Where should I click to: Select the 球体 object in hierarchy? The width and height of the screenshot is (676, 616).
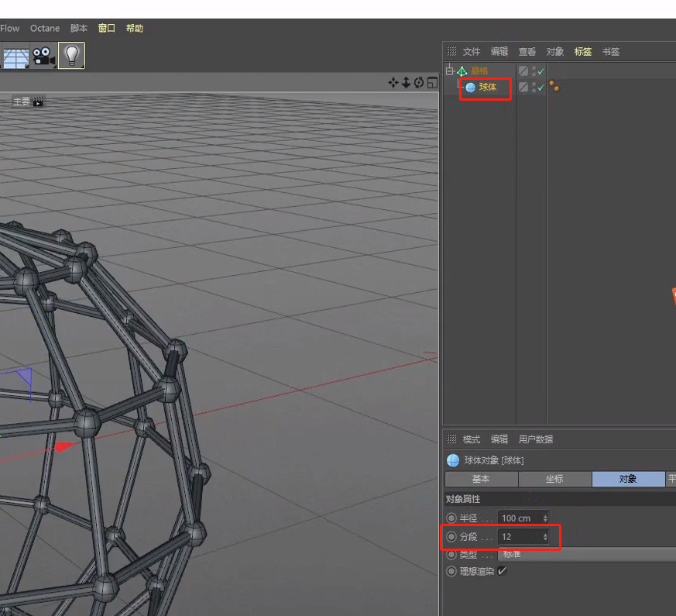487,88
